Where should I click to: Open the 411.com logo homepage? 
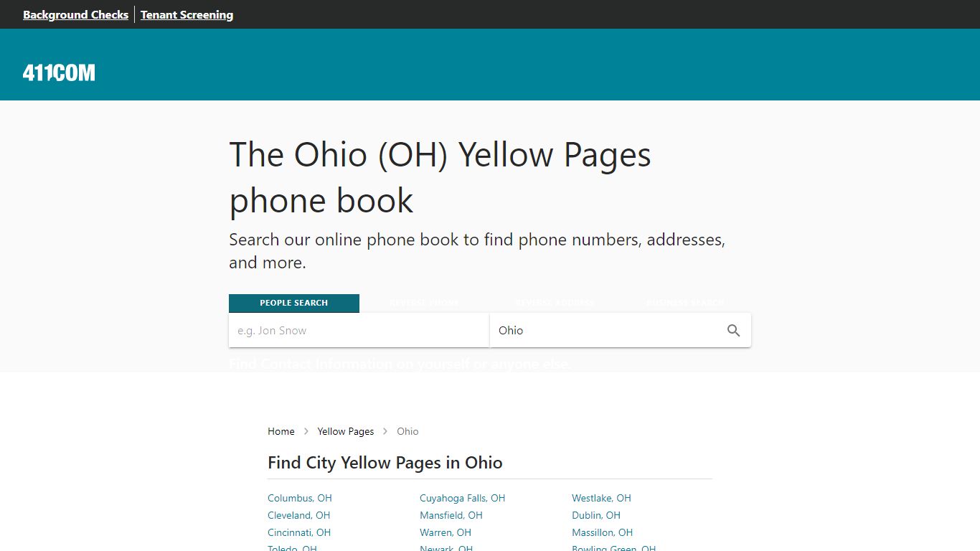[x=59, y=72]
